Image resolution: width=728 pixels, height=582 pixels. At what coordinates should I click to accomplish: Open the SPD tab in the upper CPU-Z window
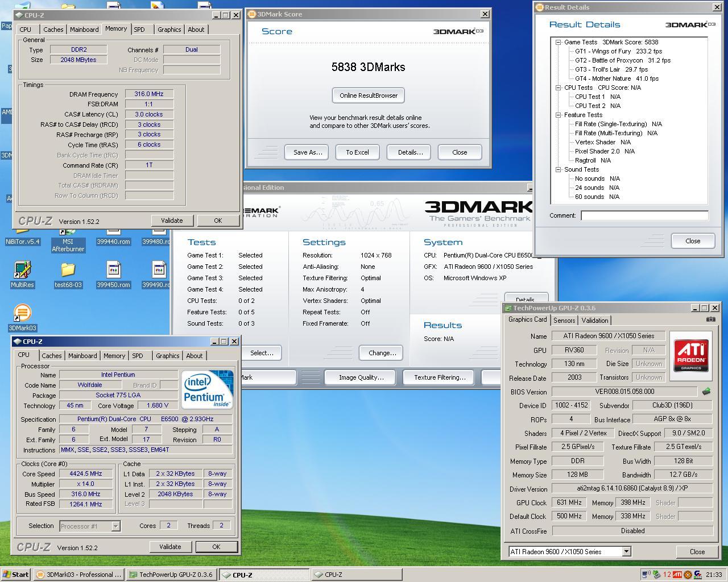tap(139, 30)
